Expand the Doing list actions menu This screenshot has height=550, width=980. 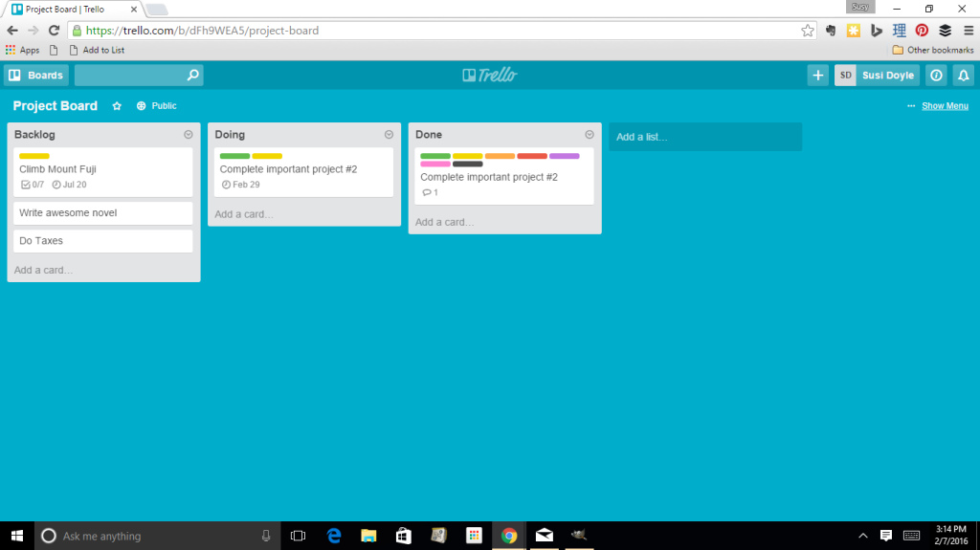(x=389, y=134)
